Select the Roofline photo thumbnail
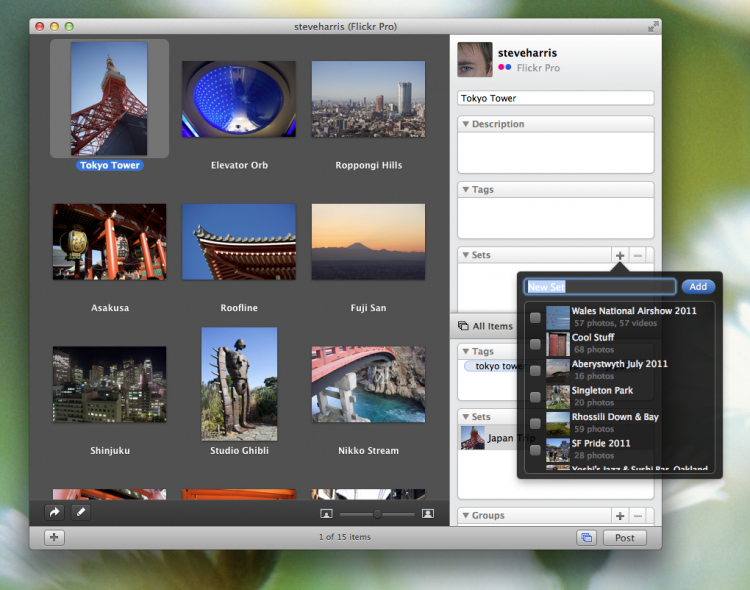This screenshot has height=590, width=750. click(239, 242)
